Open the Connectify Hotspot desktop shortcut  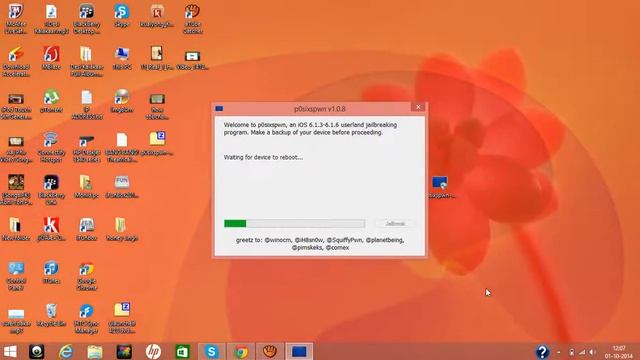point(51,147)
